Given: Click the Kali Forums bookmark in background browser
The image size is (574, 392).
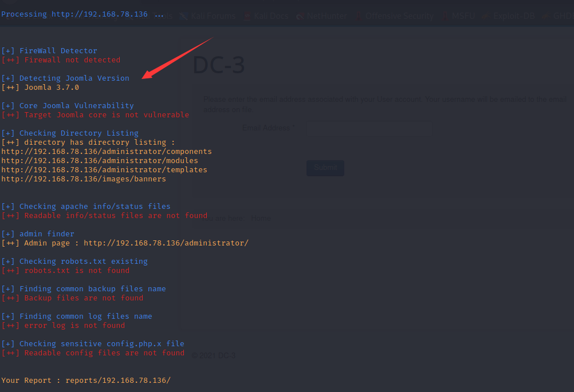Looking at the screenshot, I should point(207,16).
